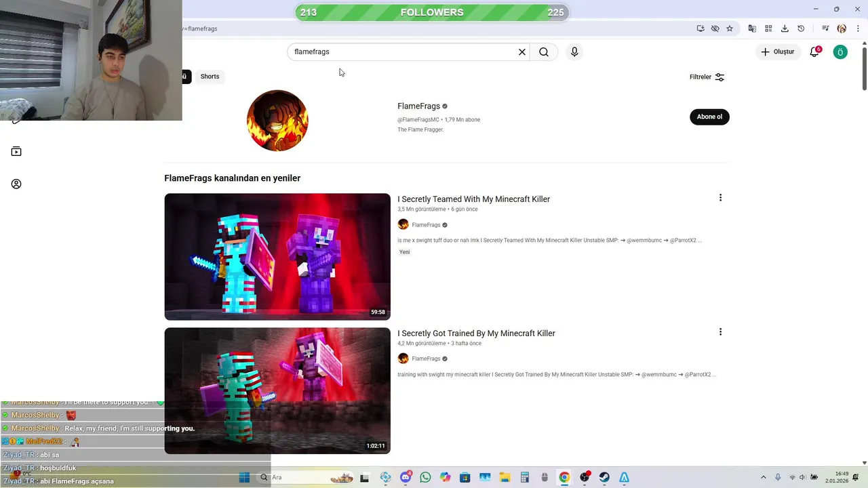Open I Secretly Got Trained By My Minecraft Killer
The height and width of the screenshot is (488, 868).
pos(476,333)
